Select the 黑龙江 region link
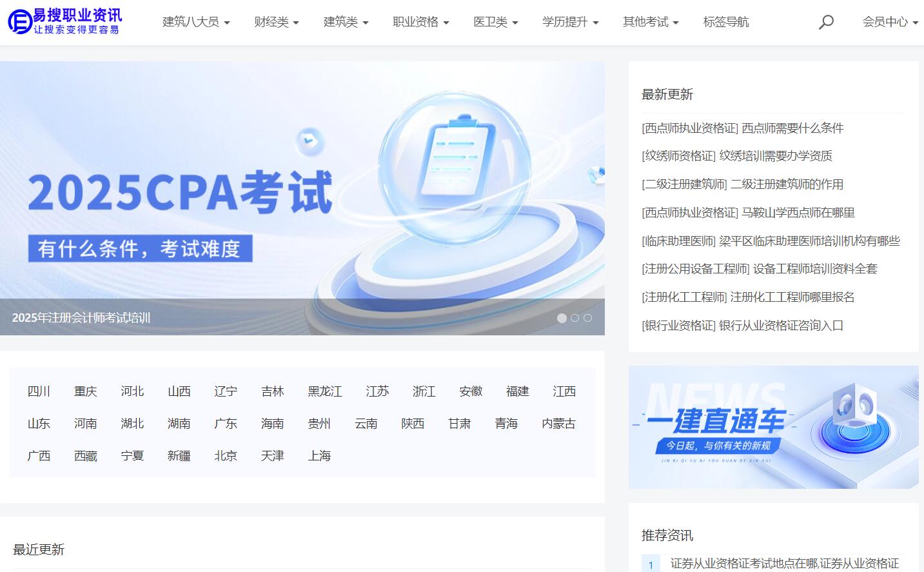Image resolution: width=924 pixels, height=572 pixels. [324, 391]
